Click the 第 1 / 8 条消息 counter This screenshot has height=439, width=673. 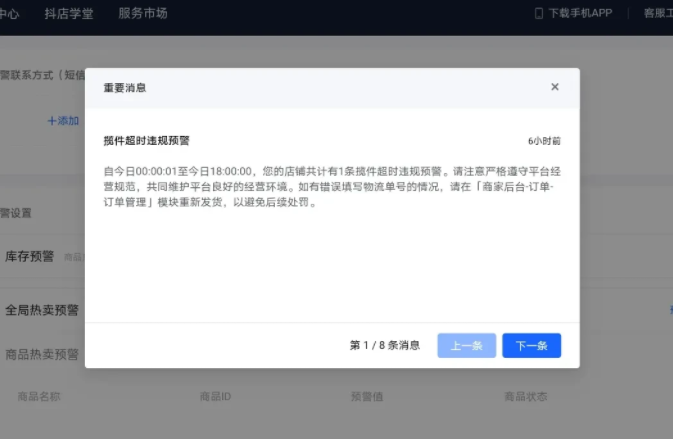385,345
